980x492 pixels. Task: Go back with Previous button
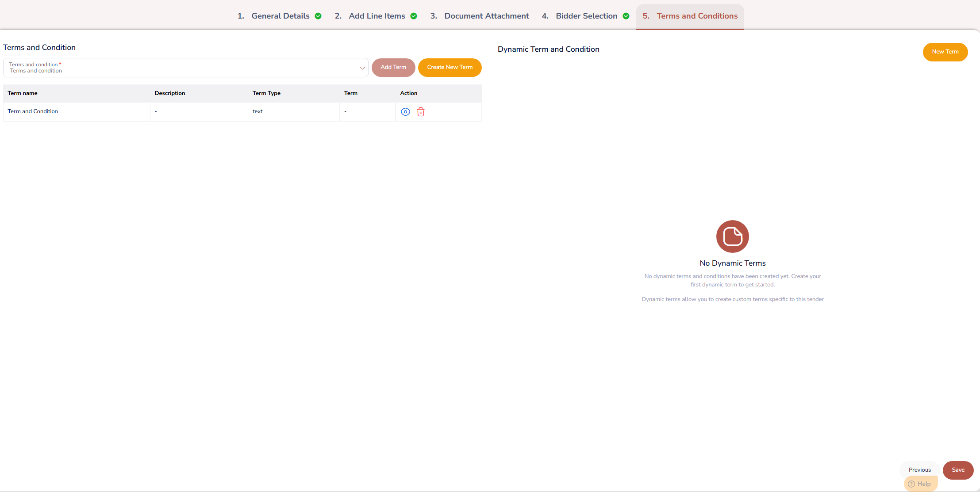coord(919,470)
